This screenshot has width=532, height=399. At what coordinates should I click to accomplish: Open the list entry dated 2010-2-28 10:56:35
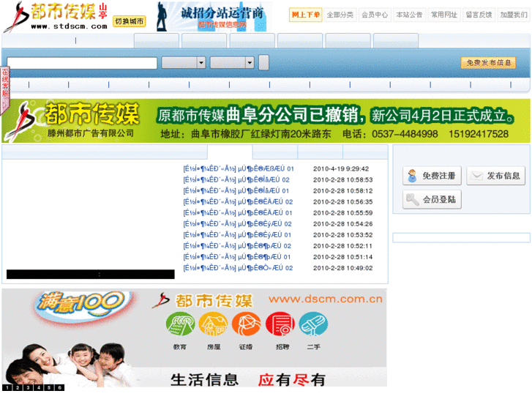coord(238,202)
